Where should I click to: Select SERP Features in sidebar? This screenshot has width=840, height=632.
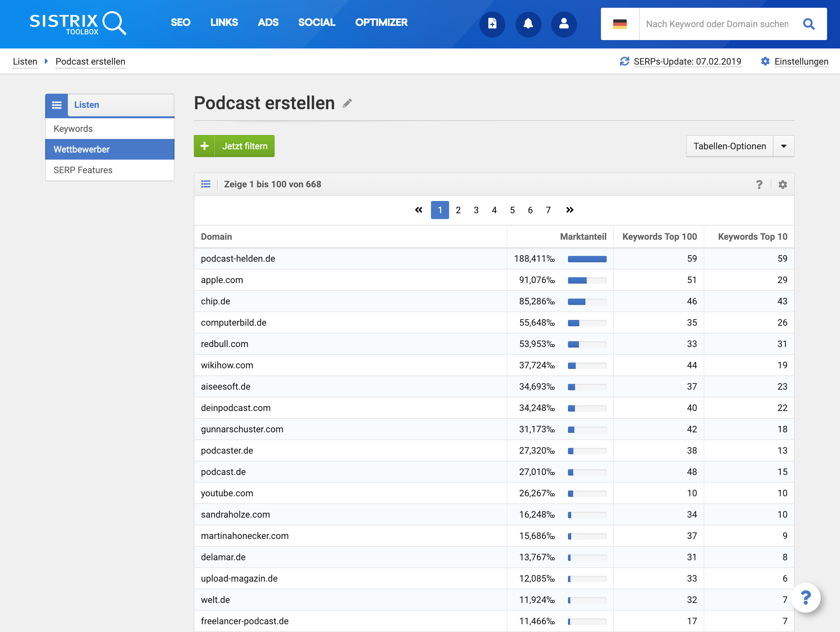coord(83,170)
